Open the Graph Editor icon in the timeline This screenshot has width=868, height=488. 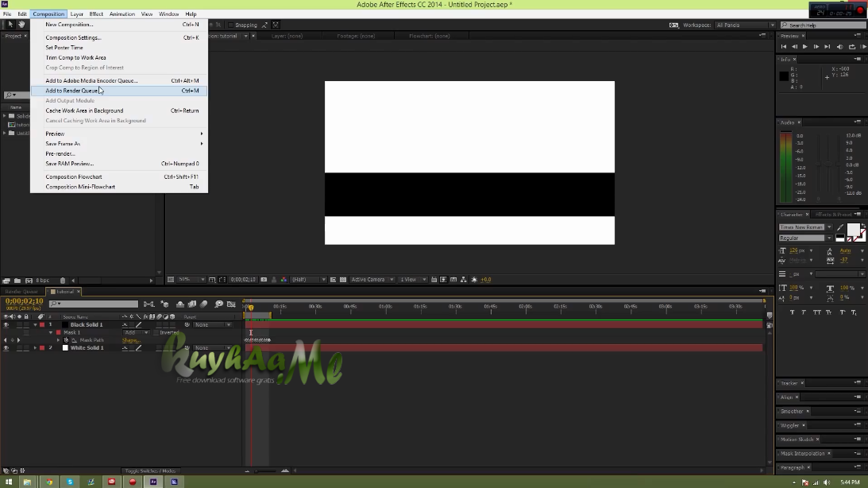click(231, 304)
